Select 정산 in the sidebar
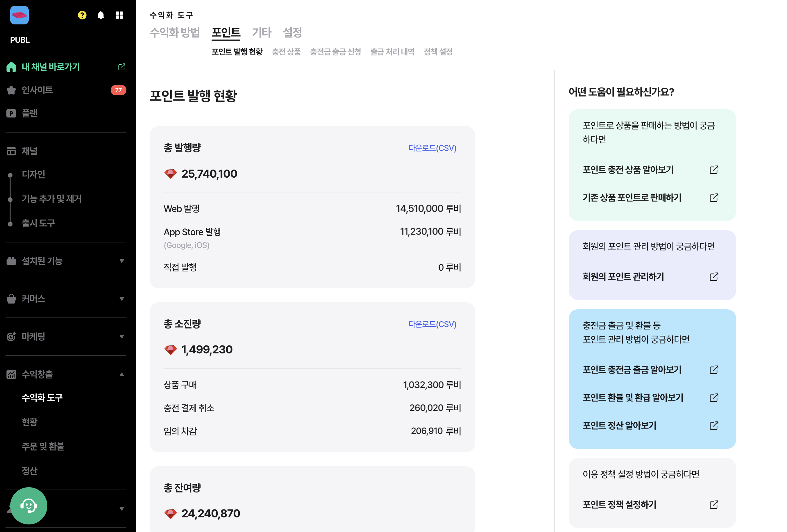Viewport: 787px width, 532px height. (29, 471)
